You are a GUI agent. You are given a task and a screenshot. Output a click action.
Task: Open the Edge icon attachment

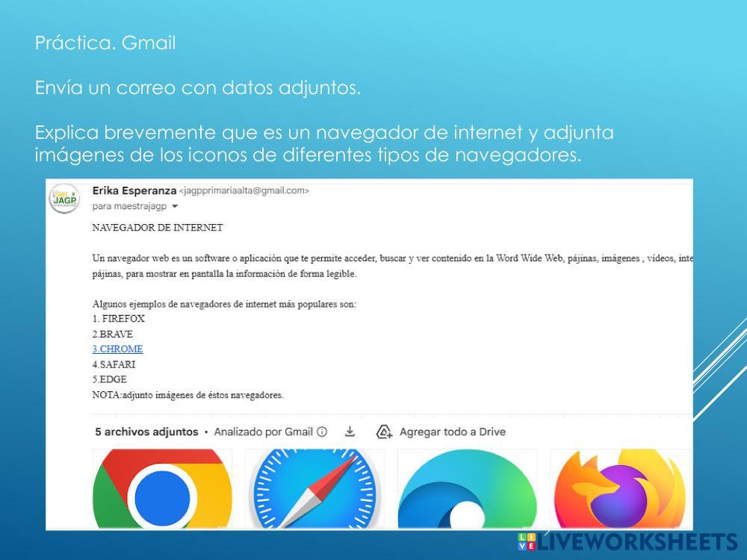(x=467, y=489)
